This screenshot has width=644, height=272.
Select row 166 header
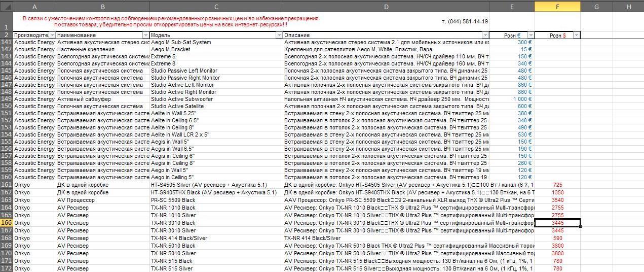[x=7, y=223]
